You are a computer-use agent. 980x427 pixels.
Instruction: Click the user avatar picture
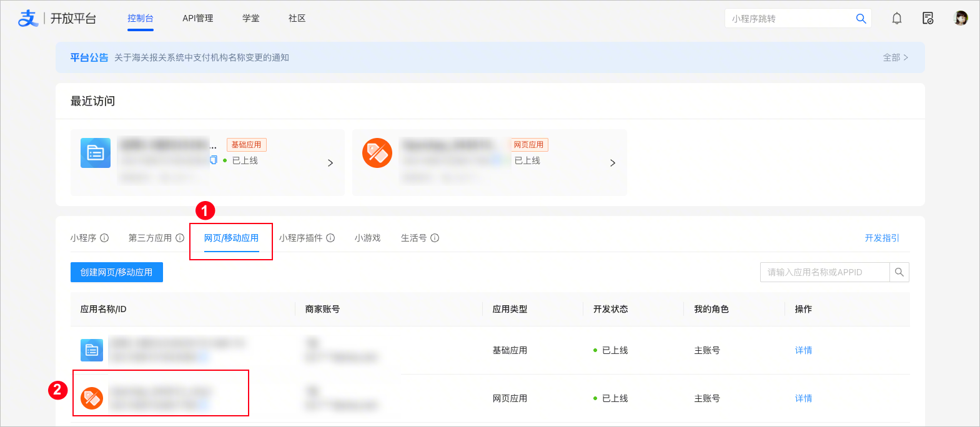(961, 18)
